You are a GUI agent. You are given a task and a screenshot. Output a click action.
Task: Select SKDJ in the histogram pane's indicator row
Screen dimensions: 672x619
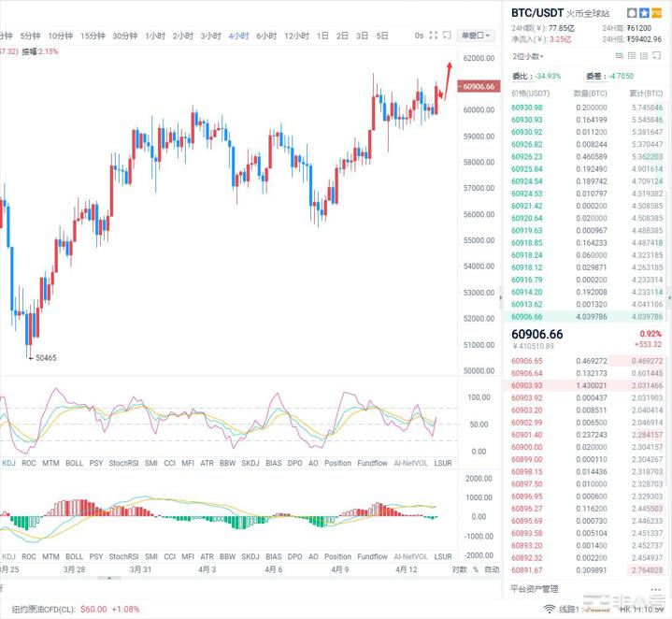pos(250,556)
